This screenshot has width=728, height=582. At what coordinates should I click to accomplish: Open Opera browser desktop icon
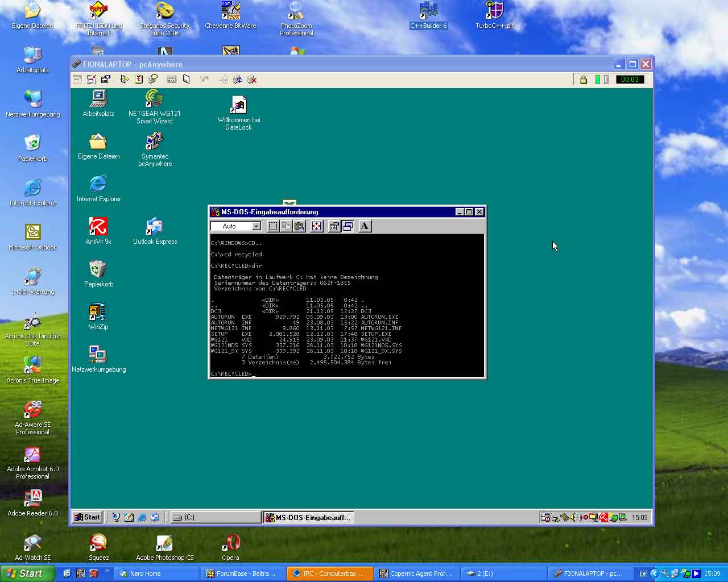coord(230,547)
